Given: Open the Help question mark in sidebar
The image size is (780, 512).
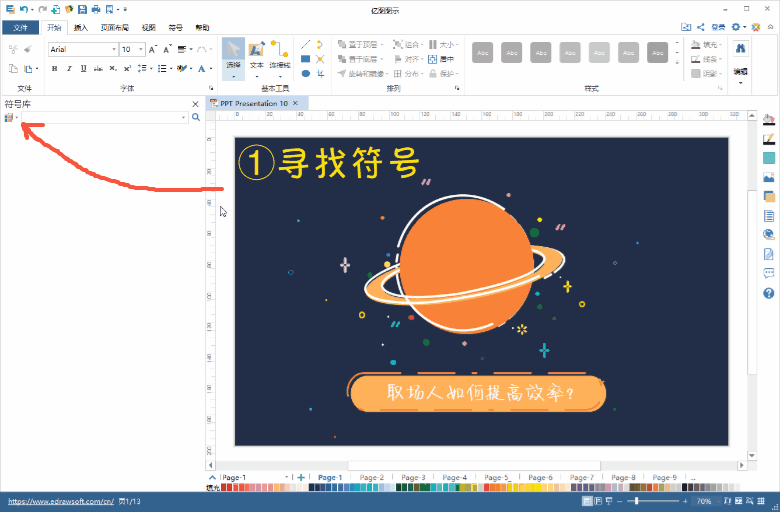Looking at the screenshot, I should pyautogui.click(x=769, y=293).
